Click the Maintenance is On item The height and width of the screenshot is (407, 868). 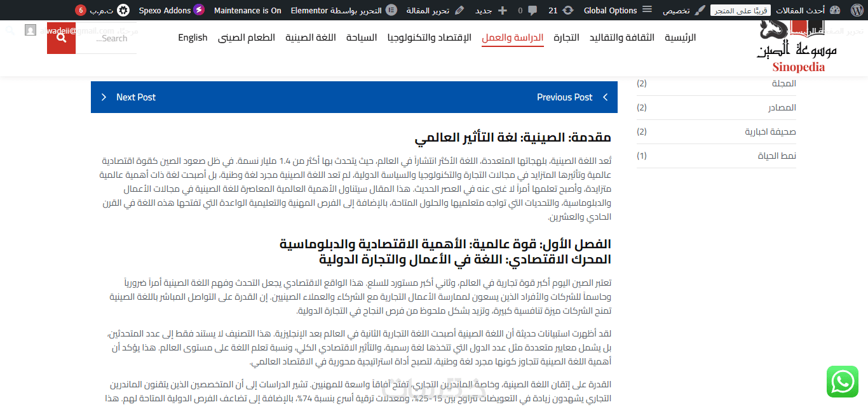click(247, 10)
